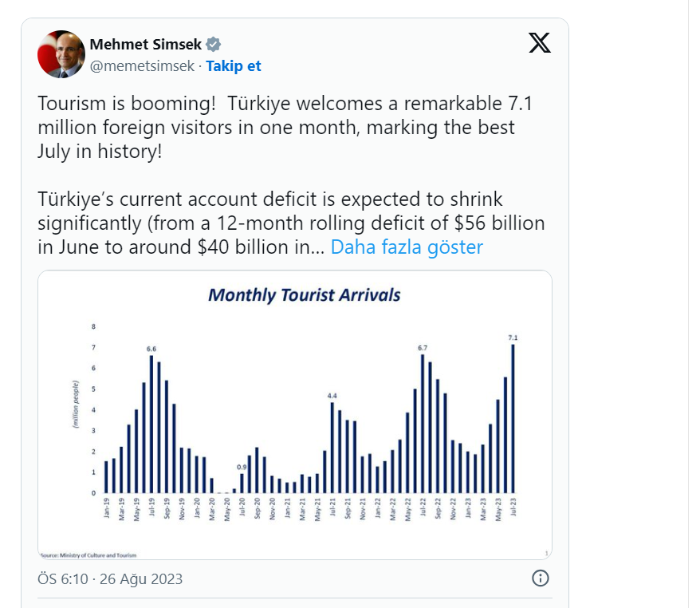Open the @memetsimsek handle

(x=142, y=65)
